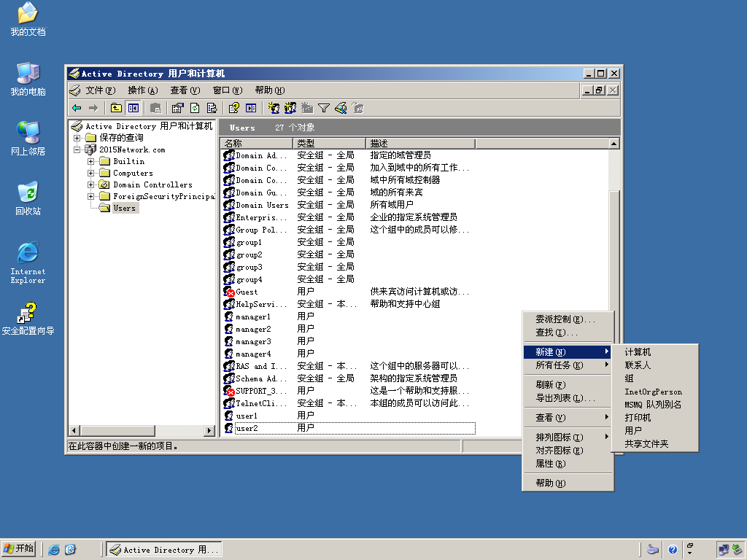This screenshot has height=560, width=747.
Task: Open the 排列图标 submenu
Action: click(567, 437)
